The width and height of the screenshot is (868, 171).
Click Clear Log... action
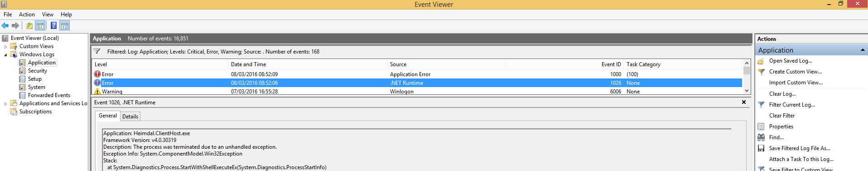click(x=782, y=94)
